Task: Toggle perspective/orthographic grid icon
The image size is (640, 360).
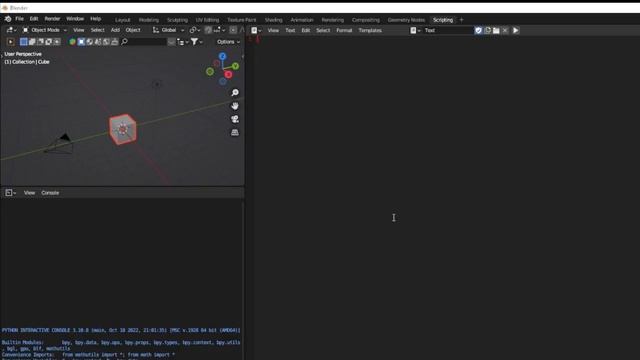Action: tap(235, 133)
